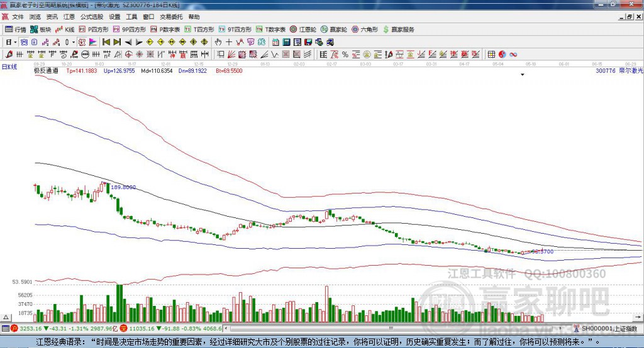Click the Up=126.9755 value

pos(119,70)
